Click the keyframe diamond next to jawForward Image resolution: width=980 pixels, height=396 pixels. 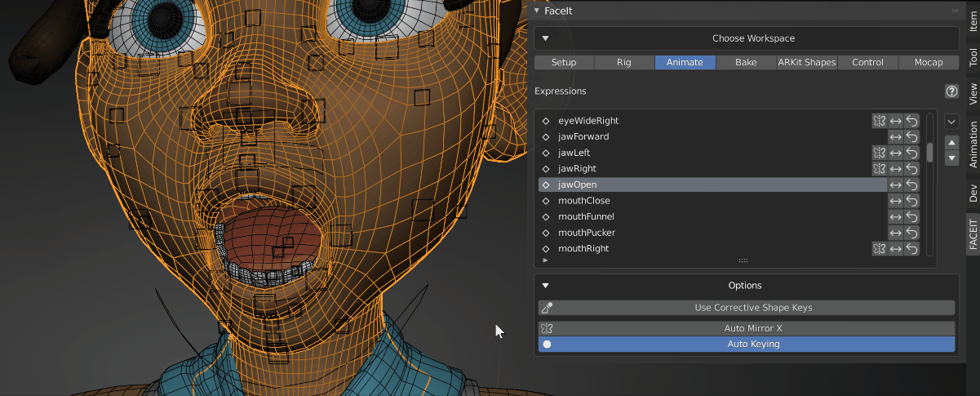[546, 137]
